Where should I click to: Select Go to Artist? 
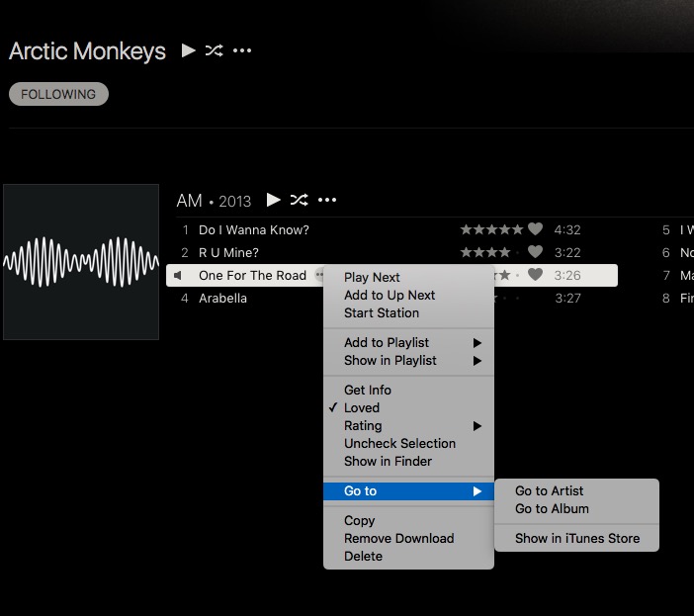tap(576, 490)
